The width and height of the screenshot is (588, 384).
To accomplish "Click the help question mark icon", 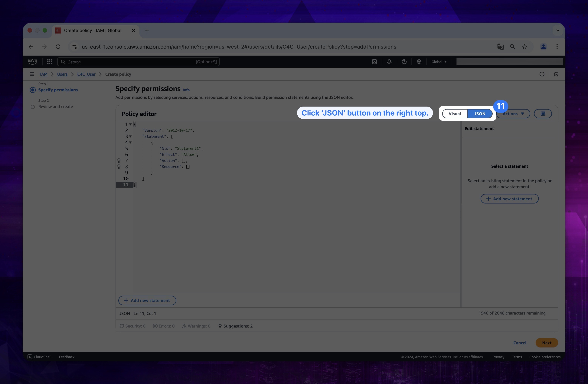I will tap(404, 62).
